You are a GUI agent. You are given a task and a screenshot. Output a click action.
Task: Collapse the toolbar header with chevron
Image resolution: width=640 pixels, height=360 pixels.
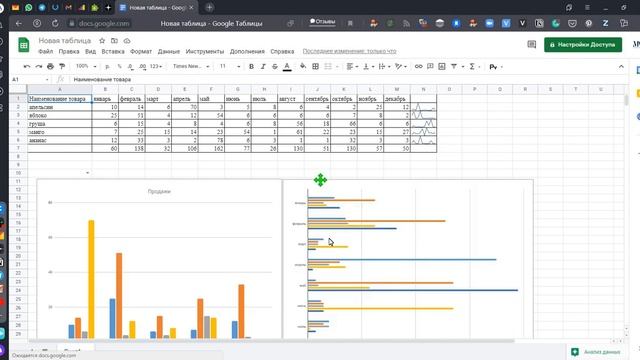click(x=621, y=67)
